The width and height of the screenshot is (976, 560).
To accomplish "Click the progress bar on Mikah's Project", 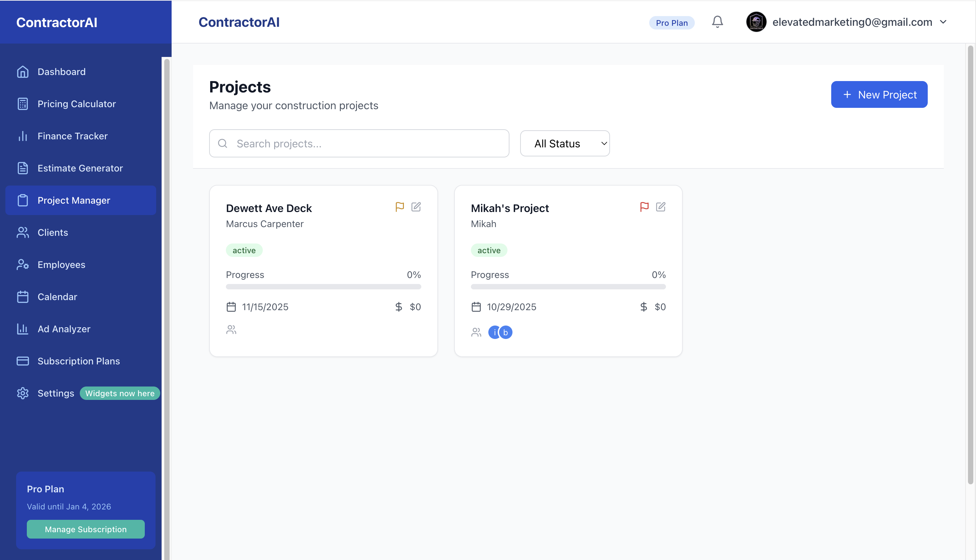I will point(568,287).
